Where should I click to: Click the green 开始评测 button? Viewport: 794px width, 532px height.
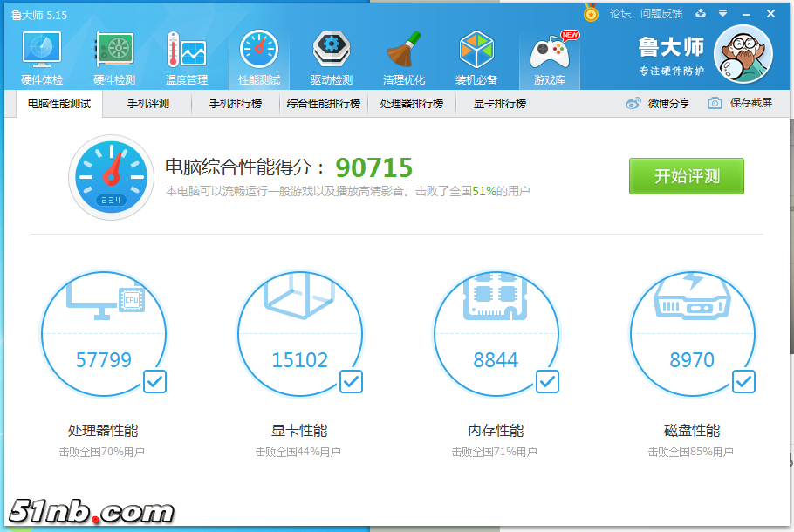[687, 176]
